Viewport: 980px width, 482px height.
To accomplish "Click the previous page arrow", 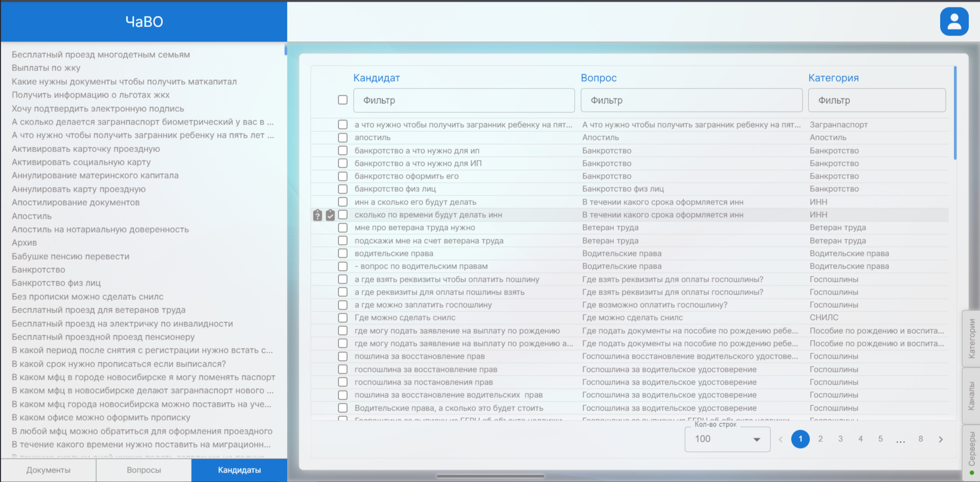I will (781, 439).
